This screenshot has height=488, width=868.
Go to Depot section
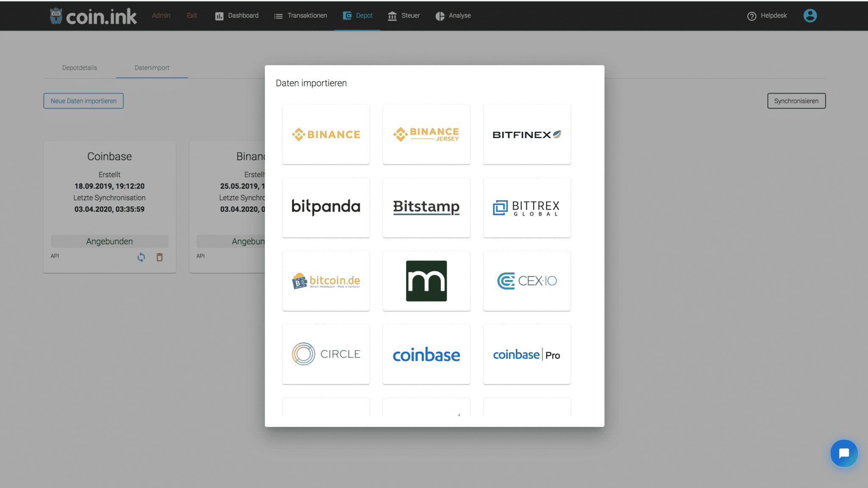point(358,16)
